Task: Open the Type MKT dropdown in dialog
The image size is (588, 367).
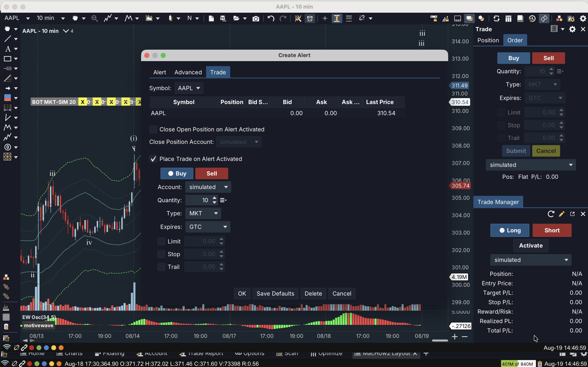Action: point(203,213)
